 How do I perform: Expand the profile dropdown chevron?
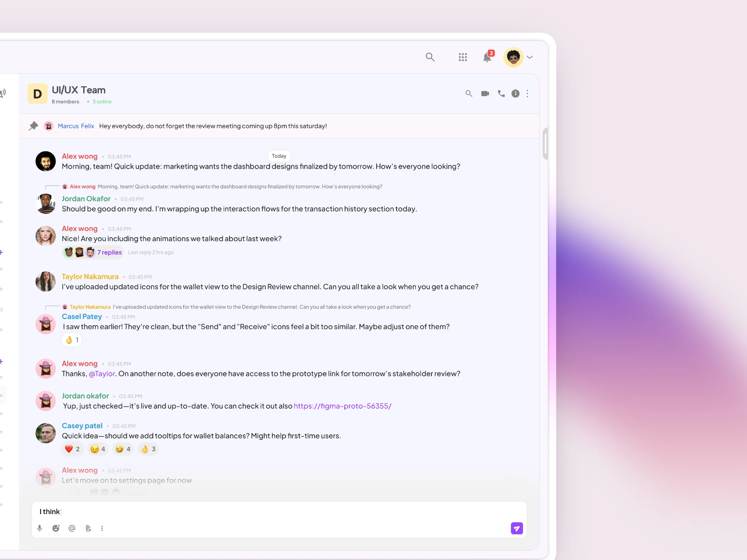click(530, 57)
